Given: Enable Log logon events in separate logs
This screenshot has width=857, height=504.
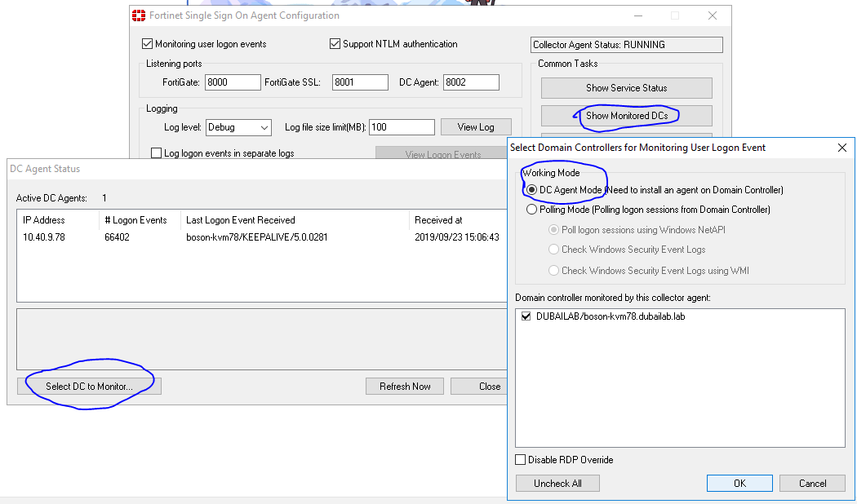Looking at the screenshot, I should pyautogui.click(x=157, y=153).
